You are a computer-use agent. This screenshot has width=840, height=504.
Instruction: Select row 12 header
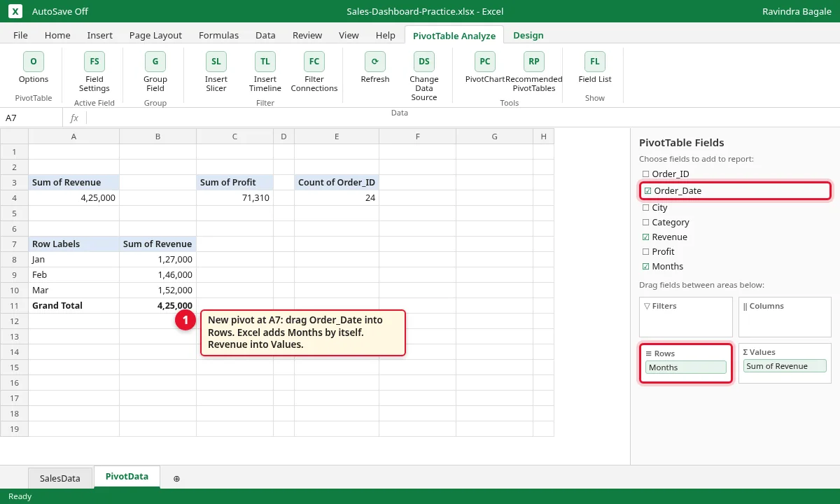14,321
